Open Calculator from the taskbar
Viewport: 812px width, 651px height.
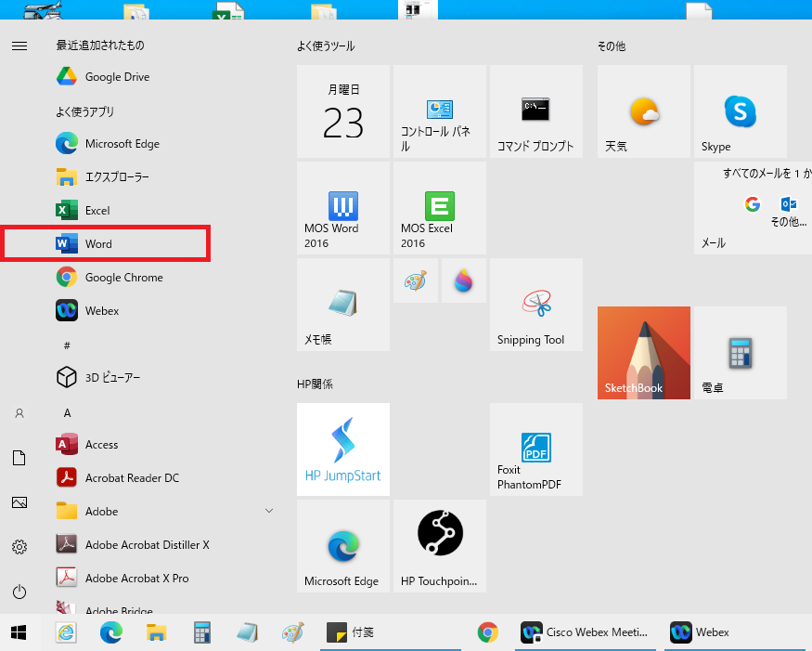tap(202, 632)
